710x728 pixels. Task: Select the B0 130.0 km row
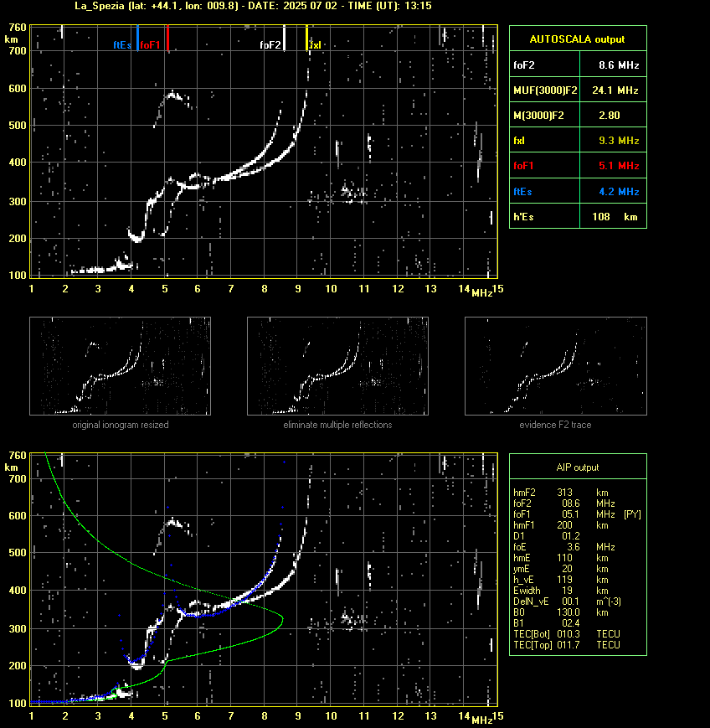tap(561, 612)
